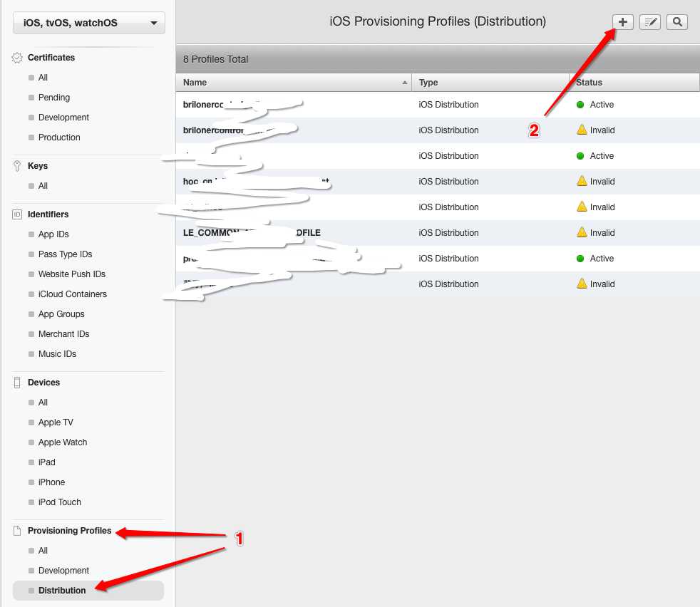Image resolution: width=700 pixels, height=607 pixels.
Task: Click the edit profiles pencil icon
Action: click(649, 22)
